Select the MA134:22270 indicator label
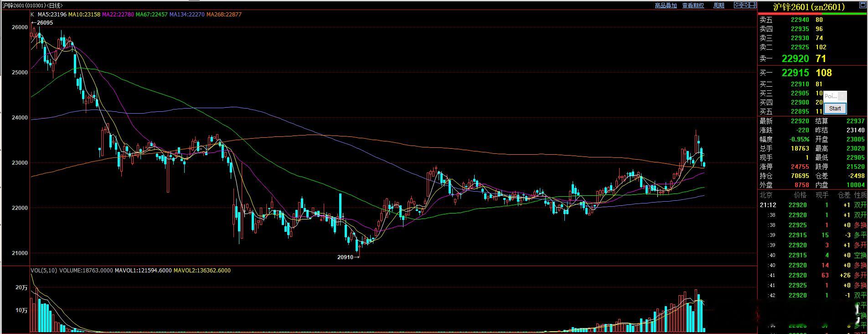The height and width of the screenshot is (334, 868). [187, 15]
